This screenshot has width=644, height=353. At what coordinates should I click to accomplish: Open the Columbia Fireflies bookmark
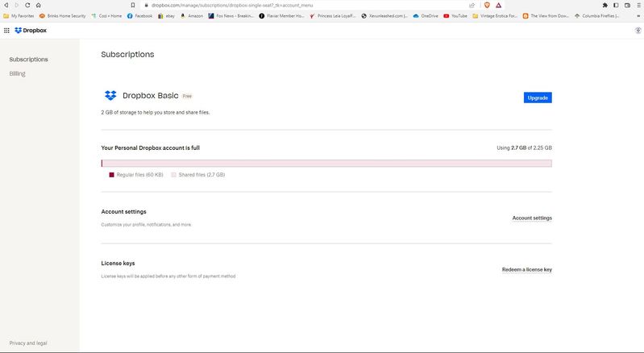coord(597,16)
